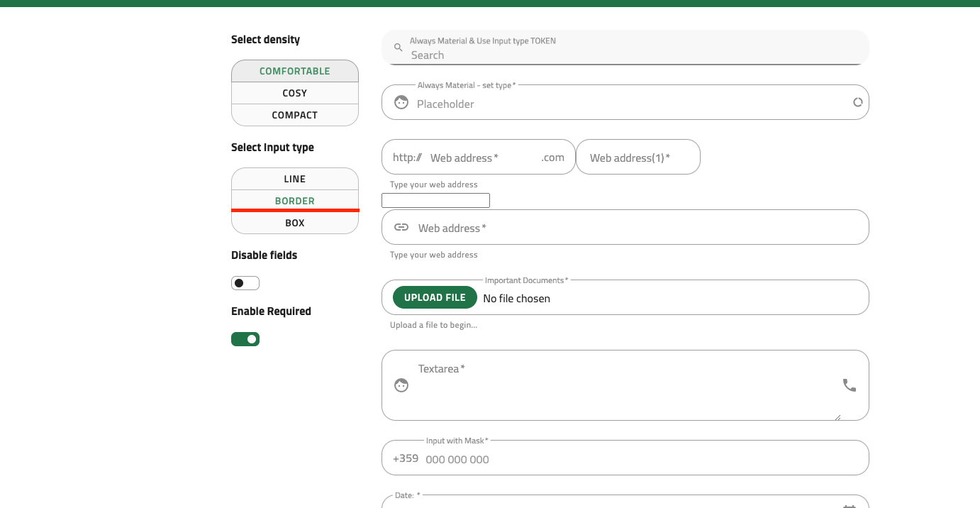Focus the Web address(1) field
Image resolution: width=980 pixels, height=508 pixels.
638,158
